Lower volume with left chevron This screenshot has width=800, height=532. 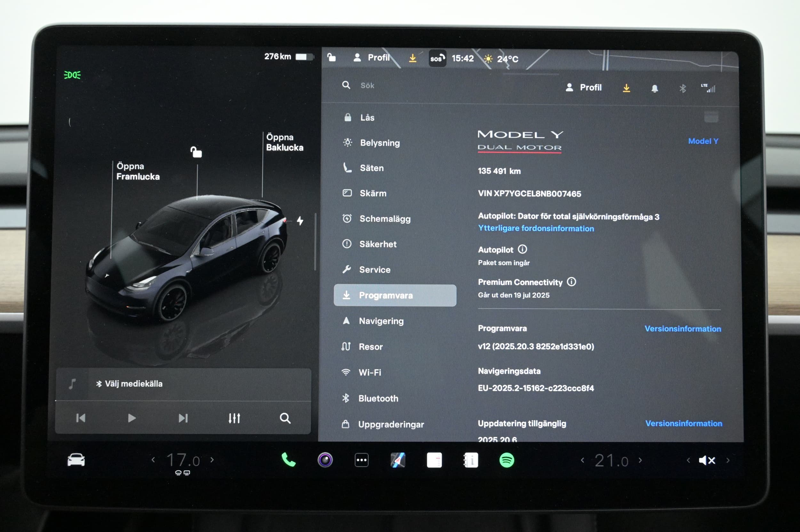pyautogui.click(x=688, y=460)
